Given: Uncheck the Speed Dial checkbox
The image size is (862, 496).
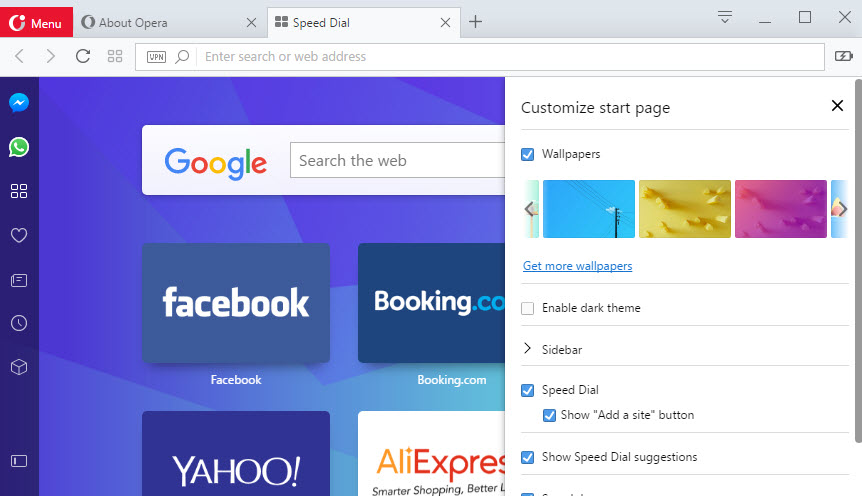Looking at the screenshot, I should 527,390.
